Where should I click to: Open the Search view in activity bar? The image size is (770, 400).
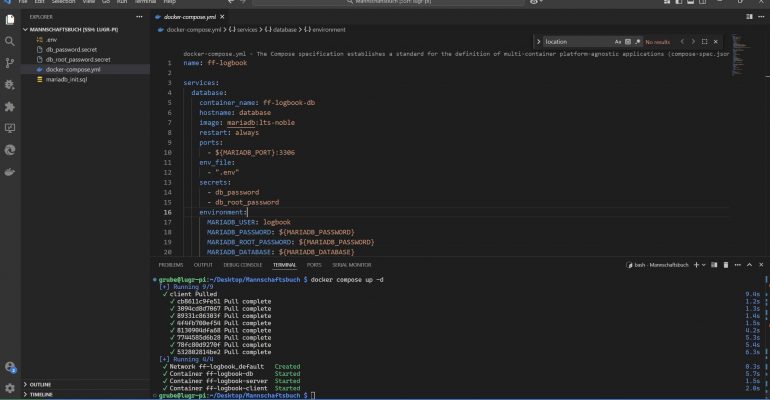pos(10,41)
